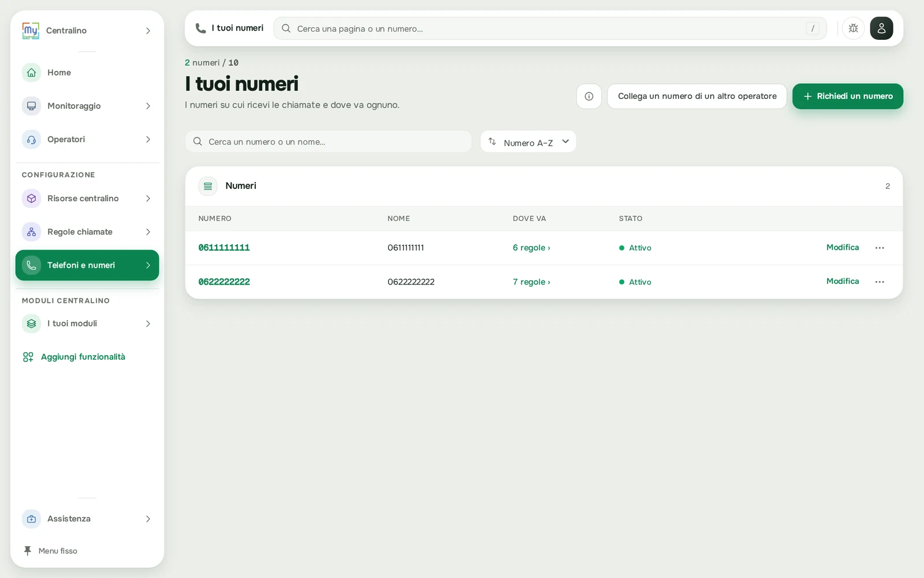Open more options for number 0622222222
The image size is (924, 578).
880,282
